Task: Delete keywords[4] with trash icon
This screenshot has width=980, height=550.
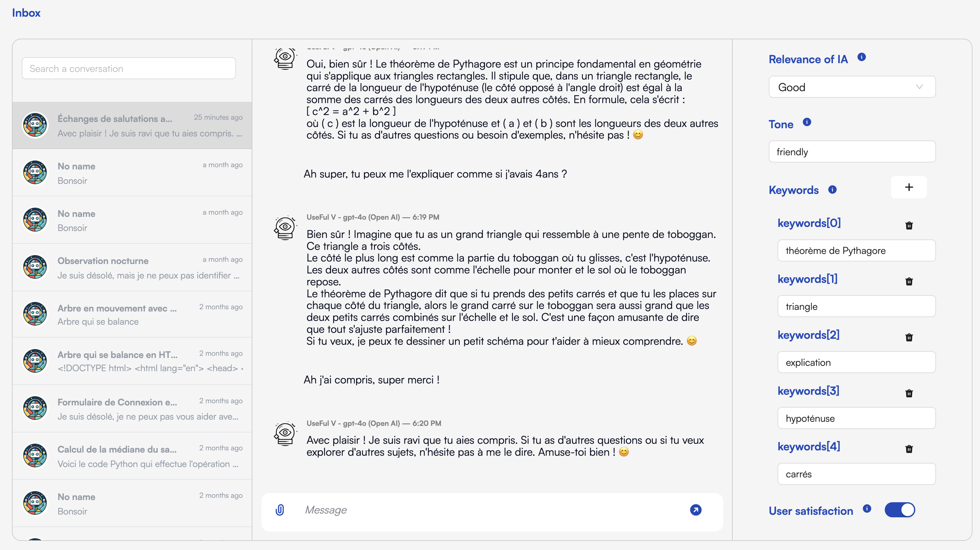Action: 909,449
